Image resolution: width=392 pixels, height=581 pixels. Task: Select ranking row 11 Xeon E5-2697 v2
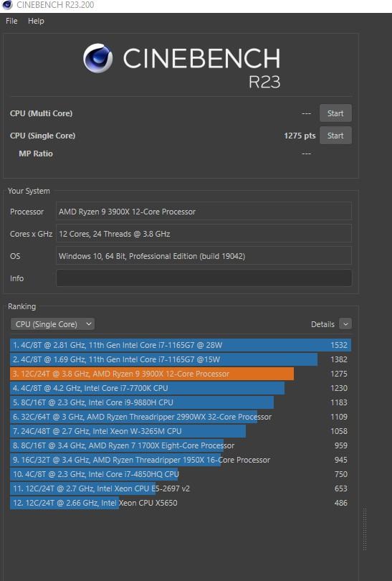(181, 488)
